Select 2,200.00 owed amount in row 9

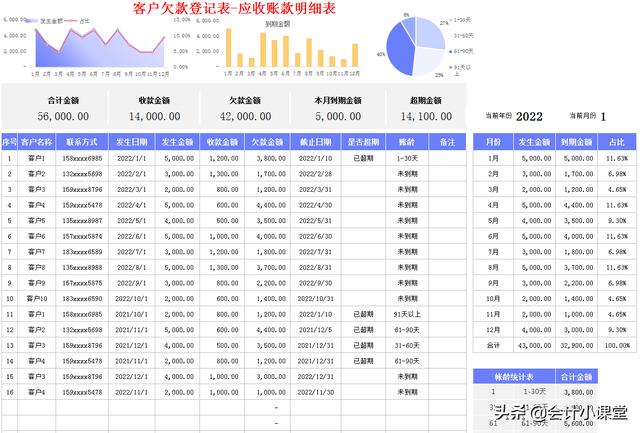[268, 283]
